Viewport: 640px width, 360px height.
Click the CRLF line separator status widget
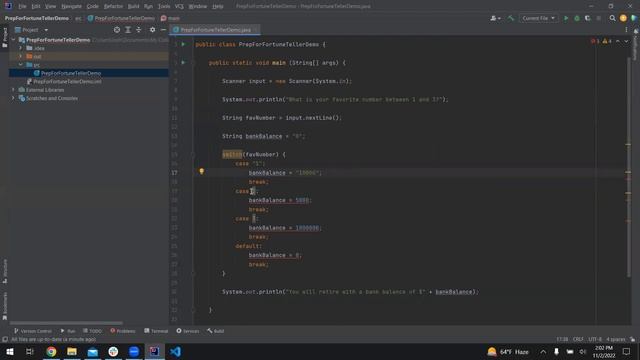[578, 340]
